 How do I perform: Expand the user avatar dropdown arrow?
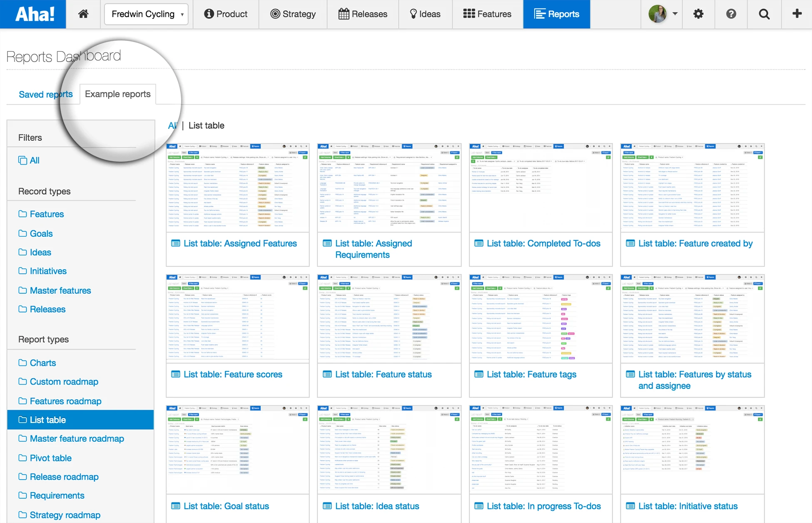[675, 14]
